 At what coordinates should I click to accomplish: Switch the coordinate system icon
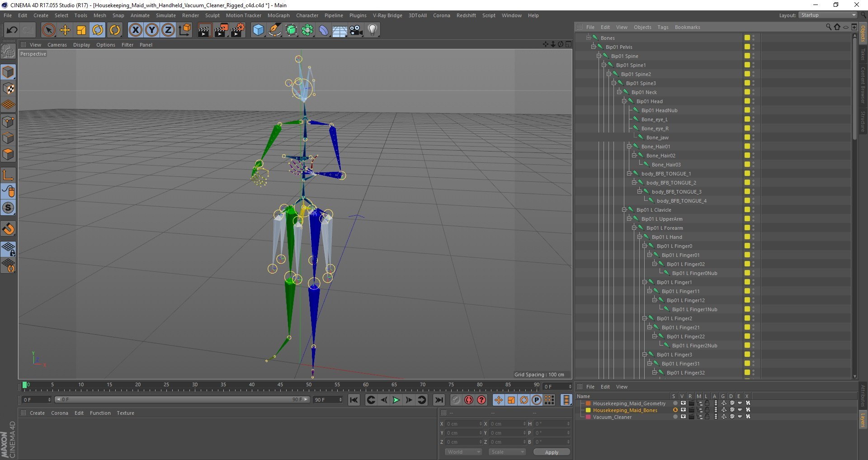(185, 30)
